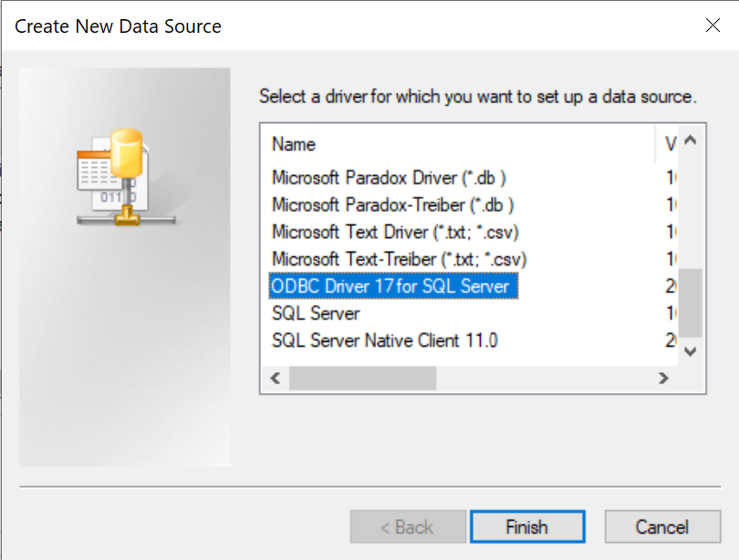The width and height of the screenshot is (739, 560).
Task: Click the scroll down arrow of driver list
Action: tap(691, 352)
